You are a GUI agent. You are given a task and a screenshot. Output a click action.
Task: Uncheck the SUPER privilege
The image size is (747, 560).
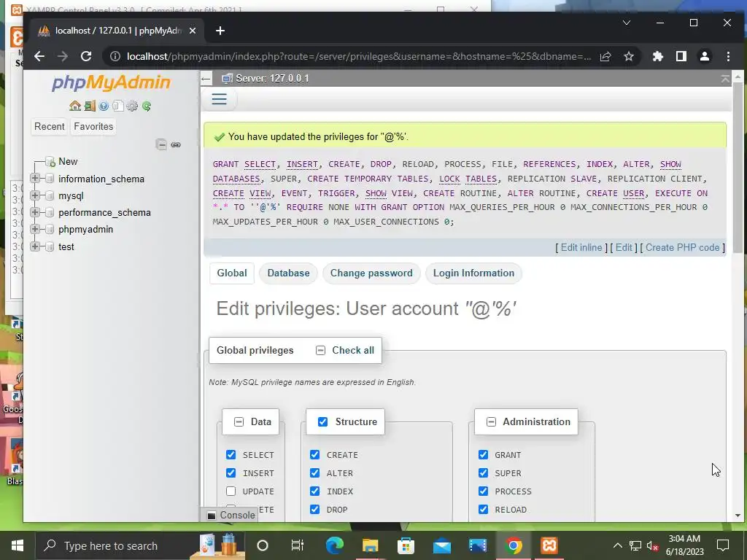click(x=483, y=472)
